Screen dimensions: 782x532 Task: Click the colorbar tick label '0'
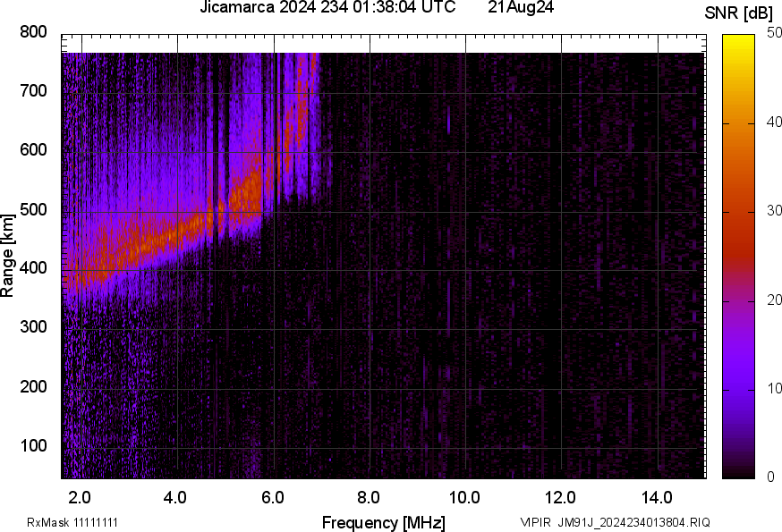[x=771, y=477]
